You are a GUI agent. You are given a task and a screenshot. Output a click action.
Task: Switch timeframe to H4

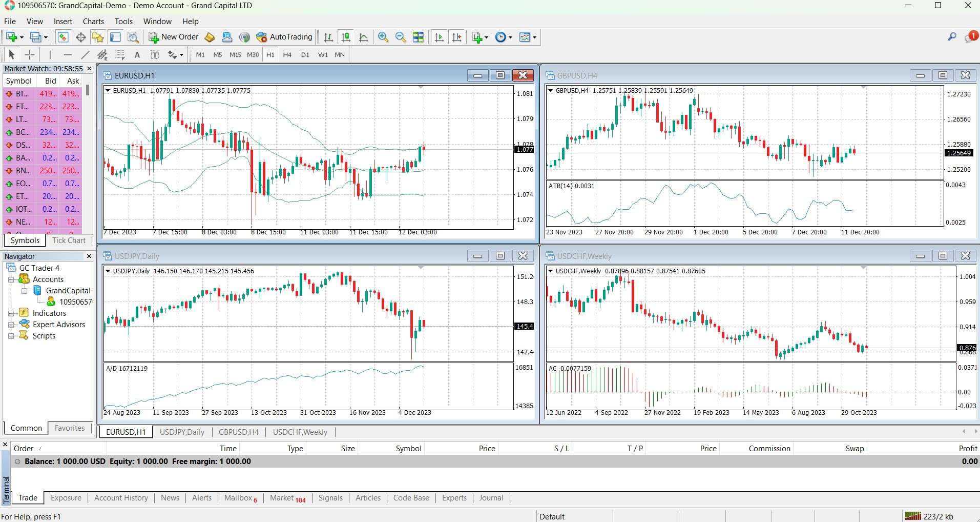pos(287,55)
